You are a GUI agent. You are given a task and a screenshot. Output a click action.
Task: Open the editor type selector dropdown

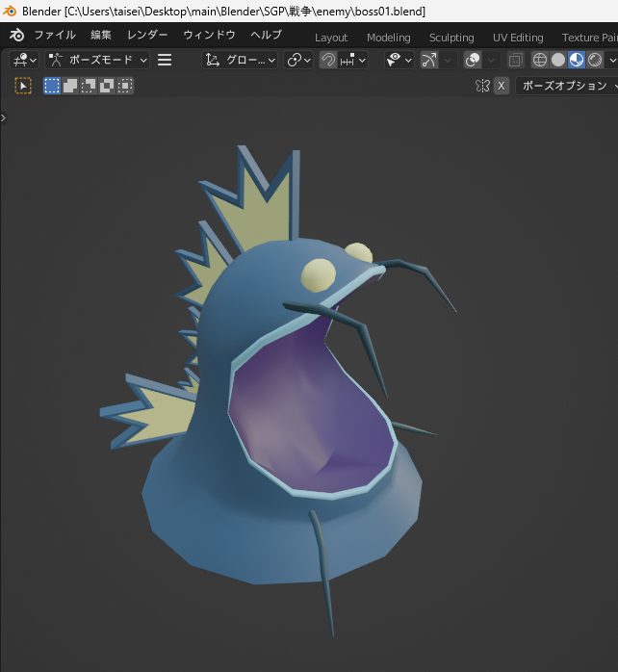(x=24, y=60)
